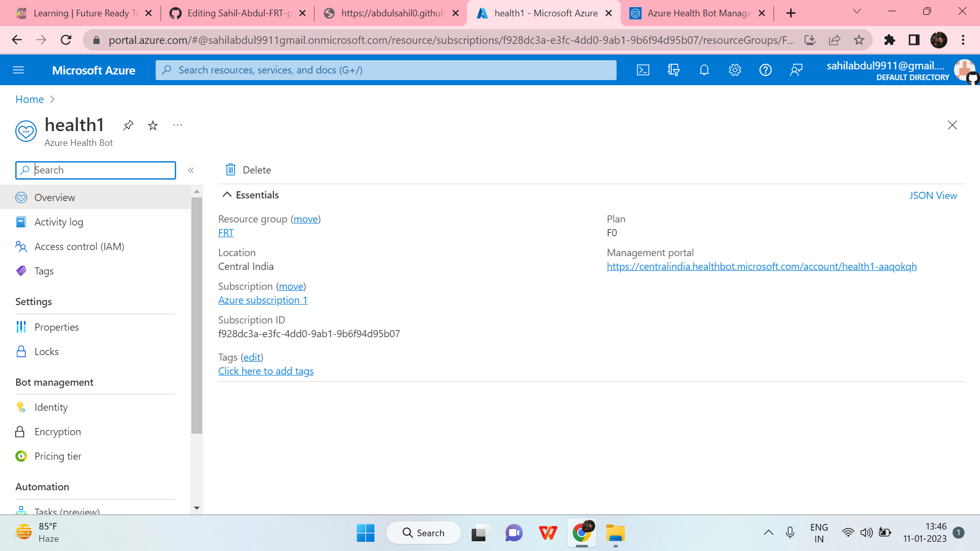Open JSON View for Essentials

click(933, 195)
